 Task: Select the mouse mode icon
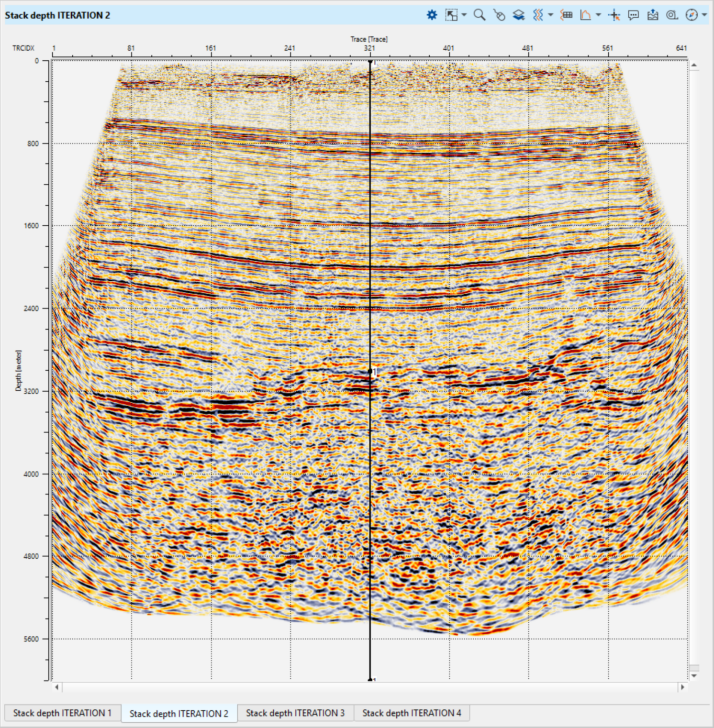tap(499, 15)
